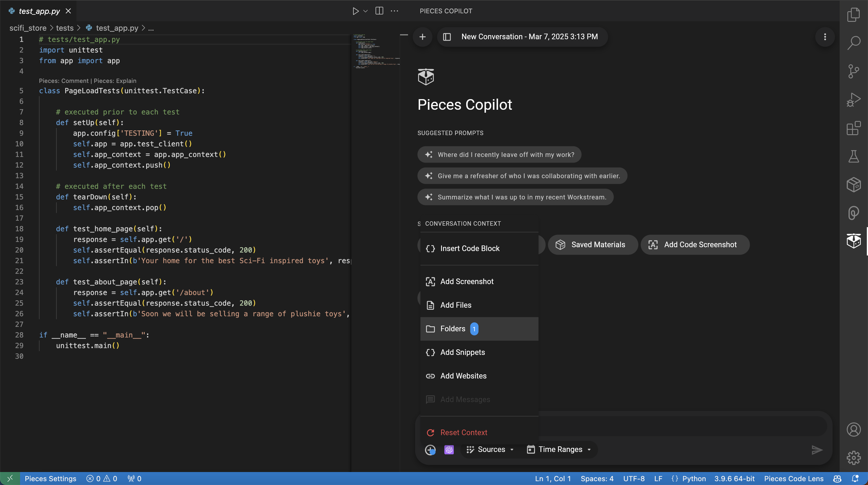Open the Manage gear icon
The height and width of the screenshot is (485, 868).
pos(854,458)
